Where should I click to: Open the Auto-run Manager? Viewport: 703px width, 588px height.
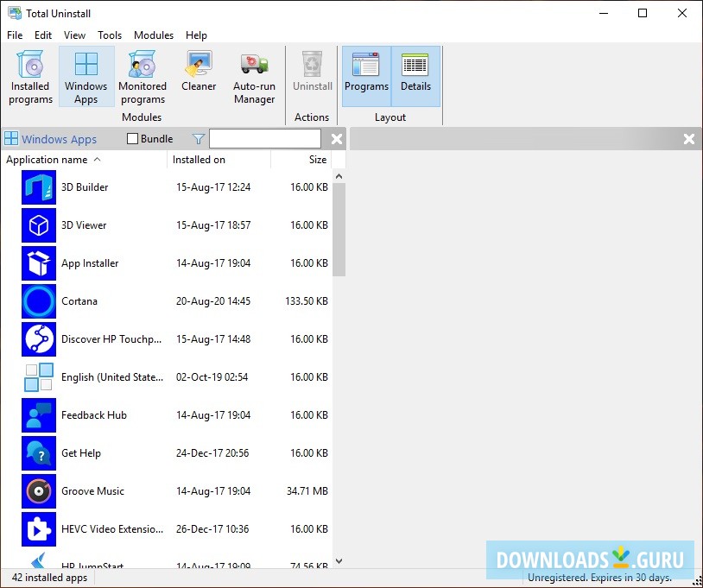point(254,78)
